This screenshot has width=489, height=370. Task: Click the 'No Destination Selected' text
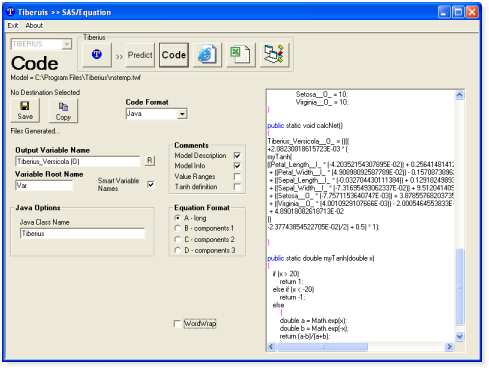45,92
